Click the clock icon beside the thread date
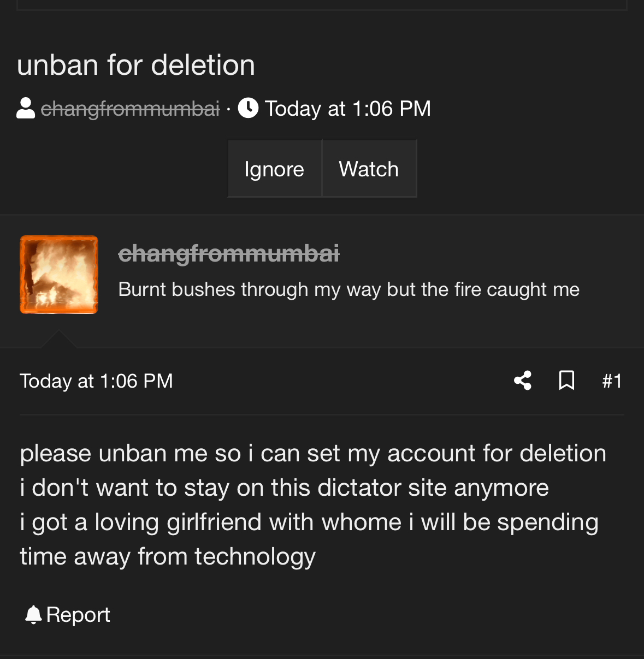The image size is (644, 659). (x=249, y=108)
